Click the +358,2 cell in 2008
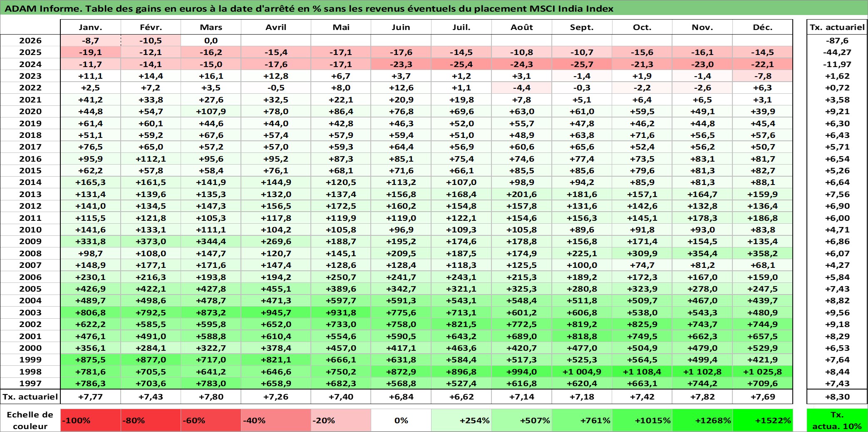The height and width of the screenshot is (432, 868). tap(763, 253)
